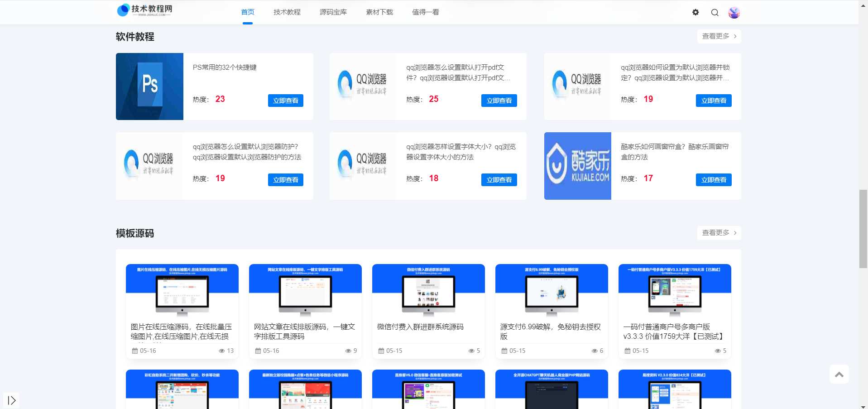Click the vertical page scrollbar thumb
This screenshot has width=868, height=409.
[x=863, y=229]
